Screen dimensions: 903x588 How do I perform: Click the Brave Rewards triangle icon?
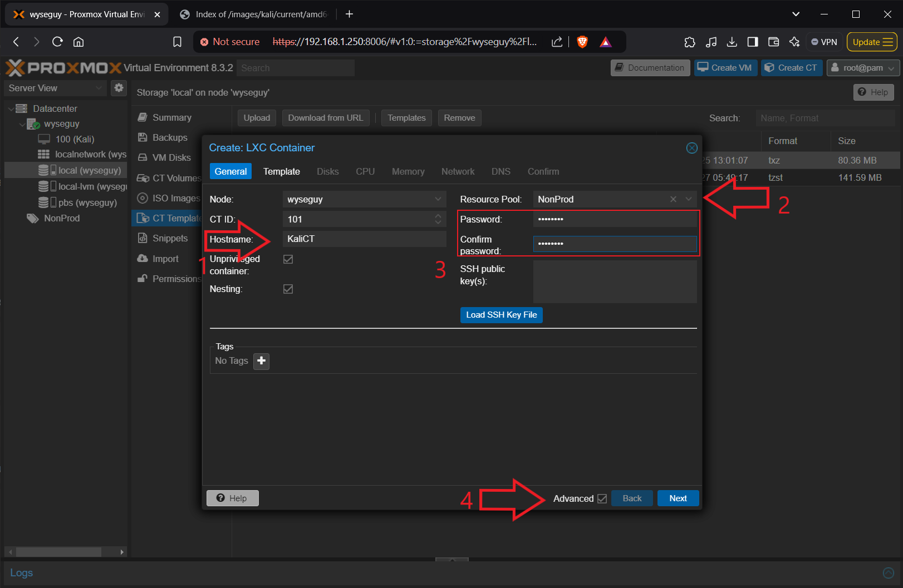pos(606,42)
